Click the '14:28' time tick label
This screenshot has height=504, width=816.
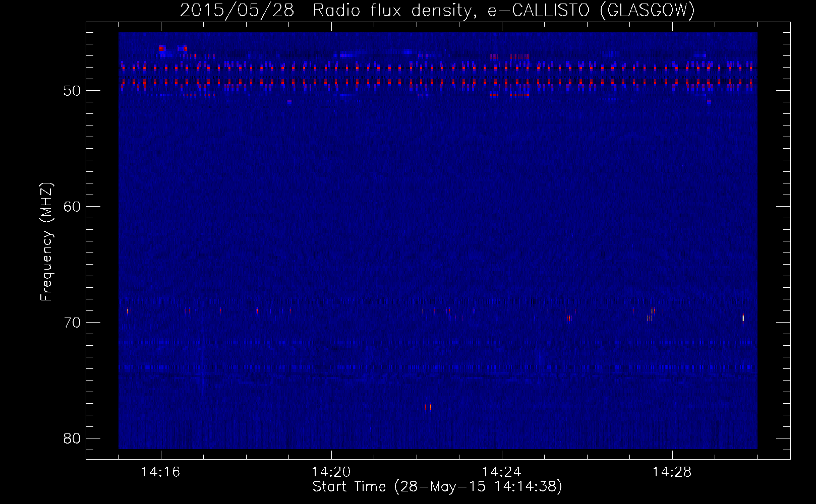tap(672, 472)
